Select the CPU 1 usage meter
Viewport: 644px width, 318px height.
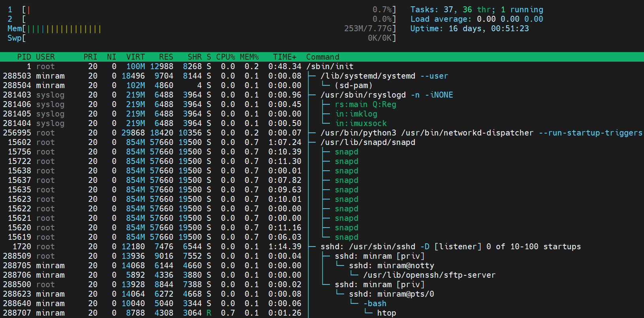202,9
